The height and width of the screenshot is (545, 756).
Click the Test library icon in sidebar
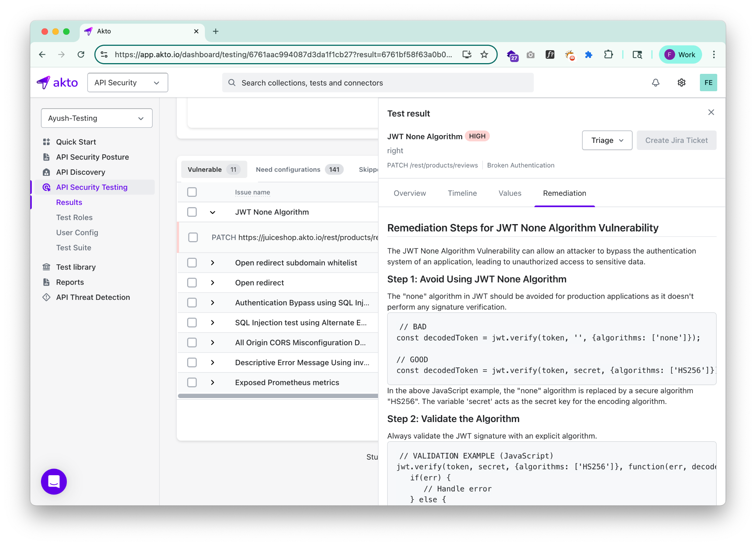click(47, 267)
